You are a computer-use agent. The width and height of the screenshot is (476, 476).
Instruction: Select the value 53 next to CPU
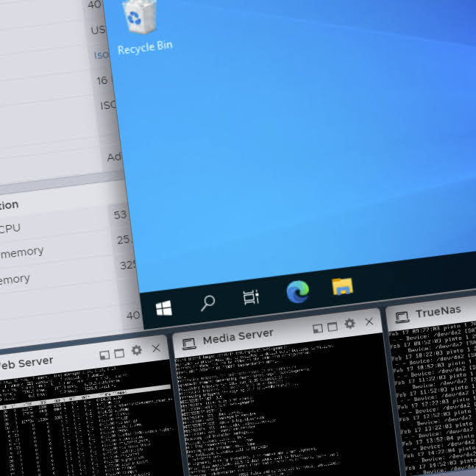[x=120, y=215]
